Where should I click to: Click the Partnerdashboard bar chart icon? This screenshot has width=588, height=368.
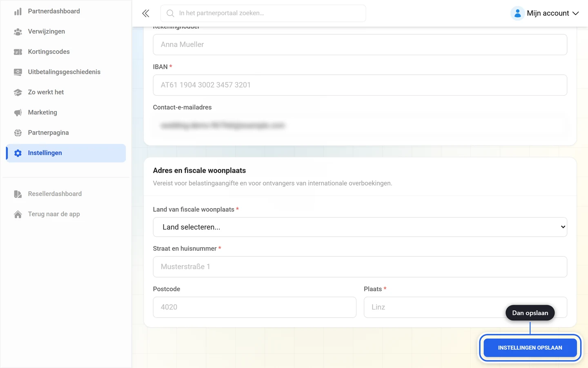click(18, 11)
